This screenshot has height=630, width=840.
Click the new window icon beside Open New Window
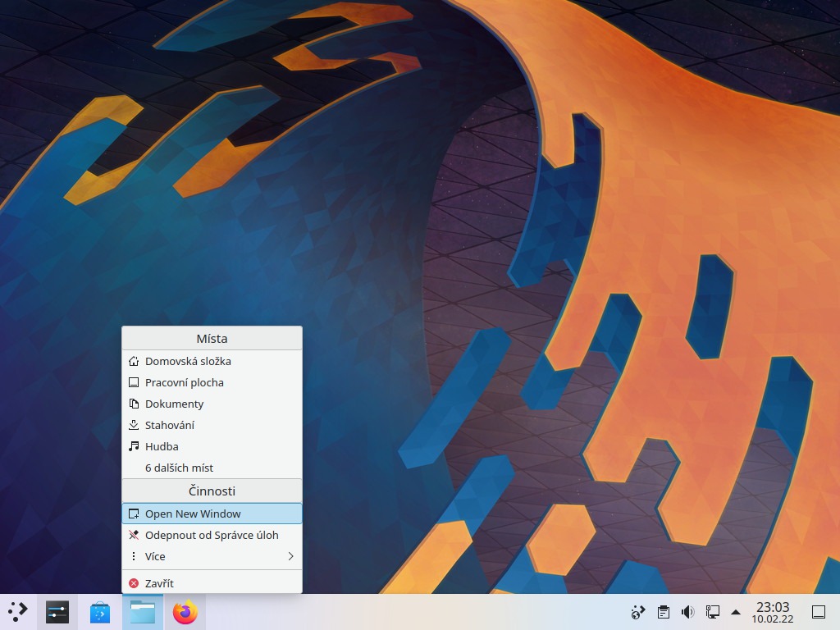coord(134,514)
